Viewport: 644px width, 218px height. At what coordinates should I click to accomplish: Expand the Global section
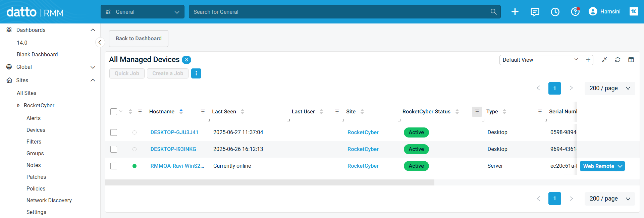[x=93, y=67]
